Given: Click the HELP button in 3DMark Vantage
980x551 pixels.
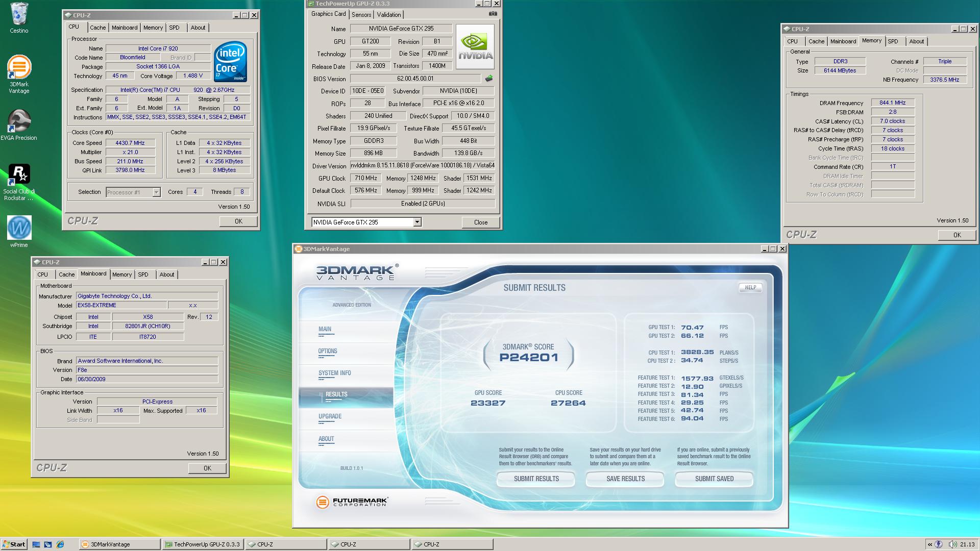Looking at the screenshot, I should coord(750,287).
